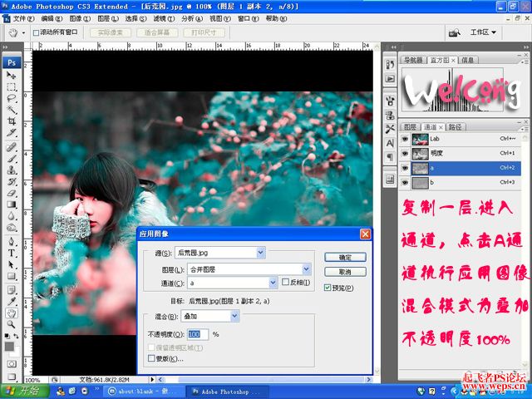Select the b channel thumbnail
The width and height of the screenshot is (532, 399).
tap(420, 183)
